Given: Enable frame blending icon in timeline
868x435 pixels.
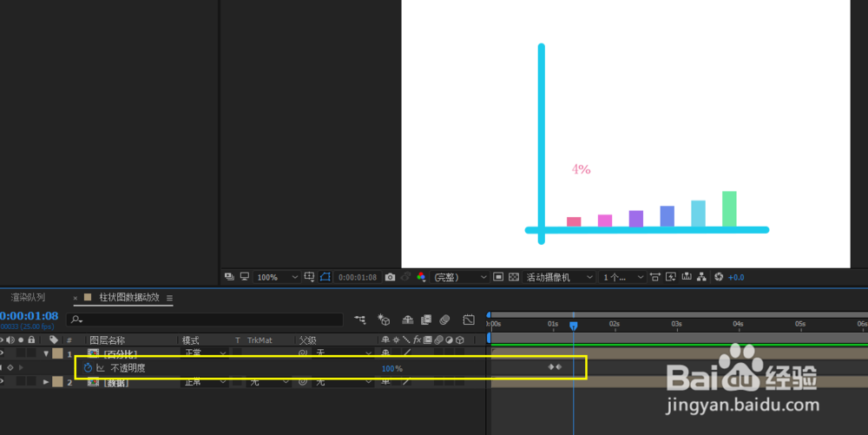Looking at the screenshot, I should click(x=425, y=320).
